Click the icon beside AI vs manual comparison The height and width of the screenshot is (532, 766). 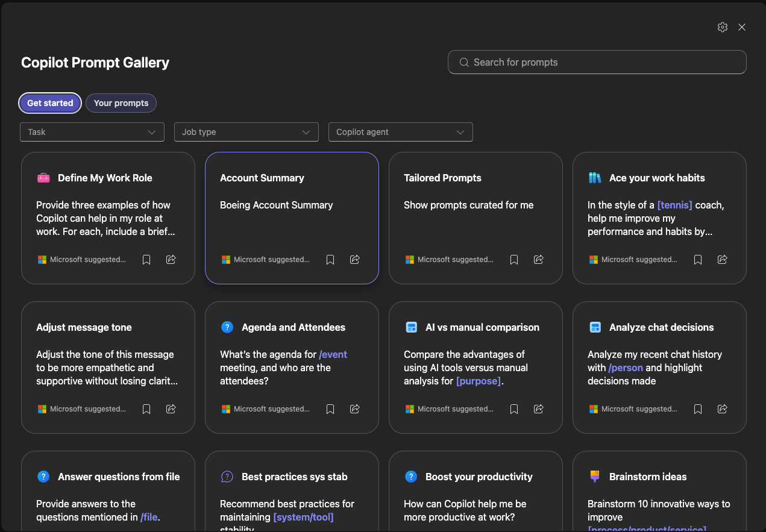(412, 327)
